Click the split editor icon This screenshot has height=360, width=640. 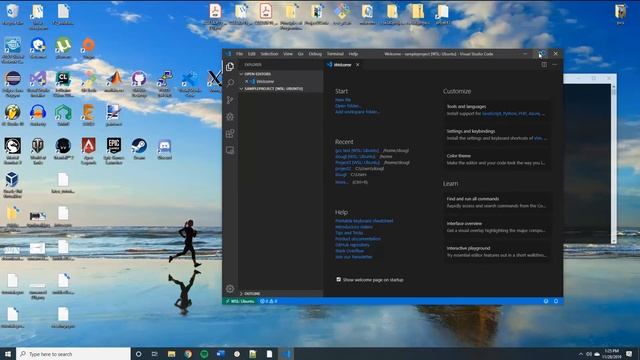(544, 64)
